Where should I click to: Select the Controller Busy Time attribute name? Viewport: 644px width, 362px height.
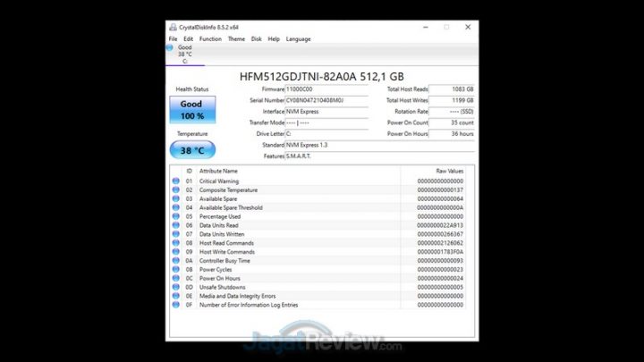tap(225, 261)
